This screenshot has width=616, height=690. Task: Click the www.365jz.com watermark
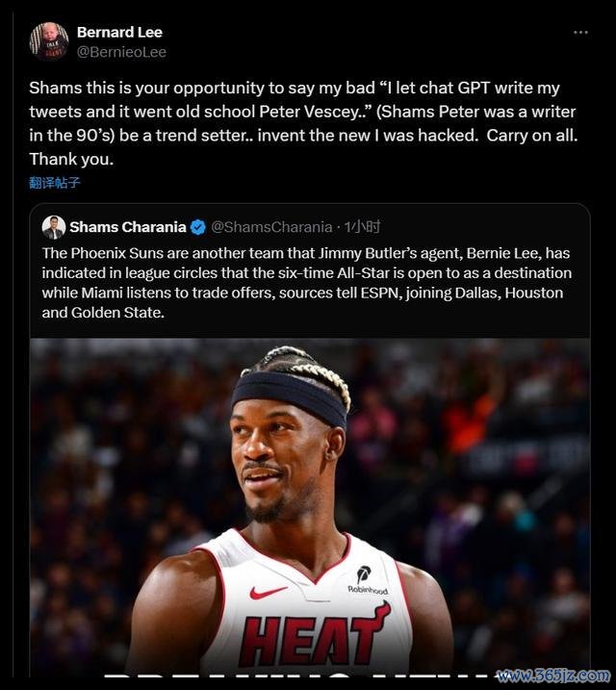(553, 675)
